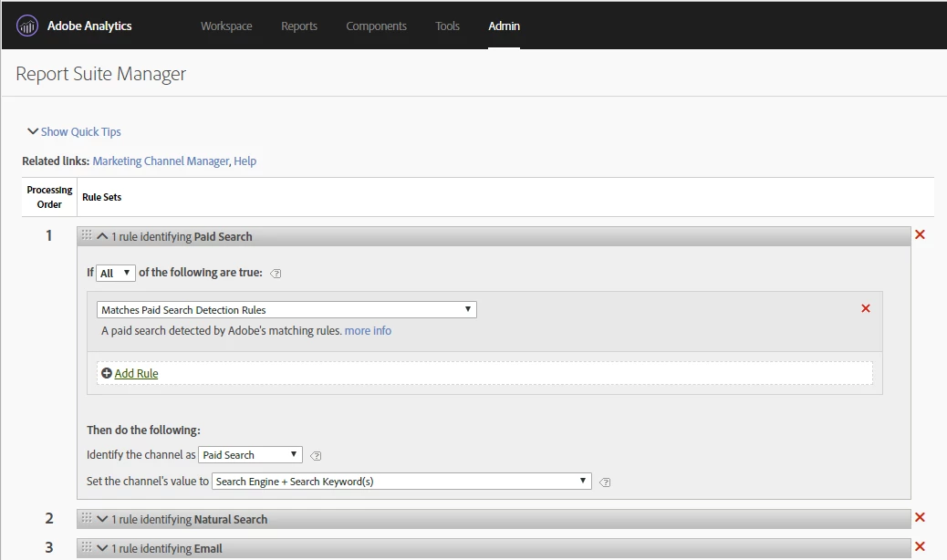The image size is (947, 560).
Task: Grab the Natural Search drag handle
Action: [87, 517]
